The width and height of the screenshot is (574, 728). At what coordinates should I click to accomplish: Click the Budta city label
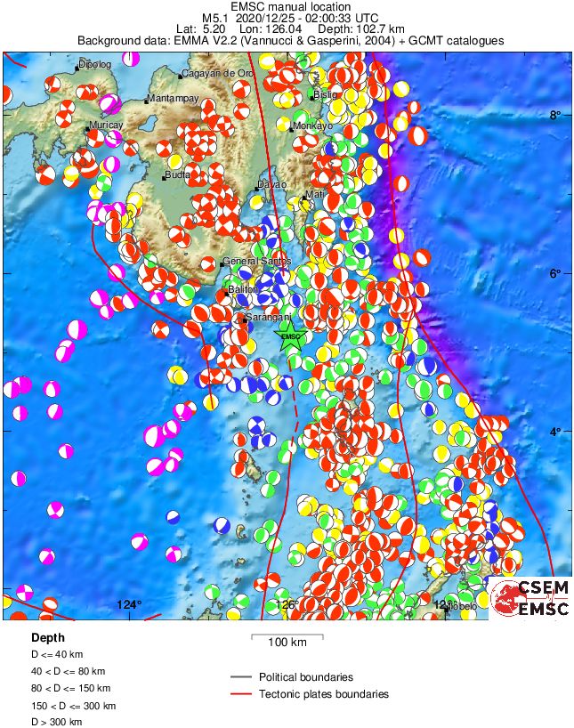[178, 174]
